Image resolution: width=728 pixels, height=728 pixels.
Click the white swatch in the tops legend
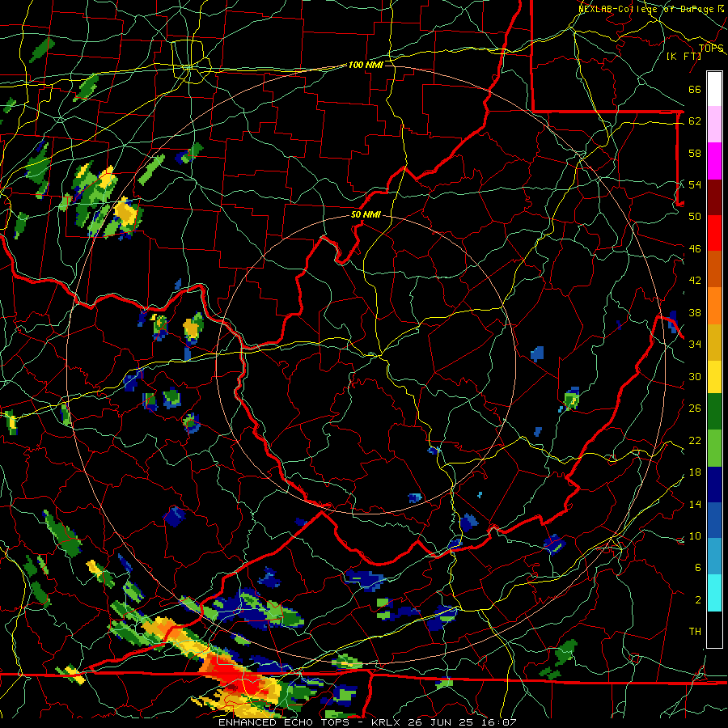[x=714, y=89]
